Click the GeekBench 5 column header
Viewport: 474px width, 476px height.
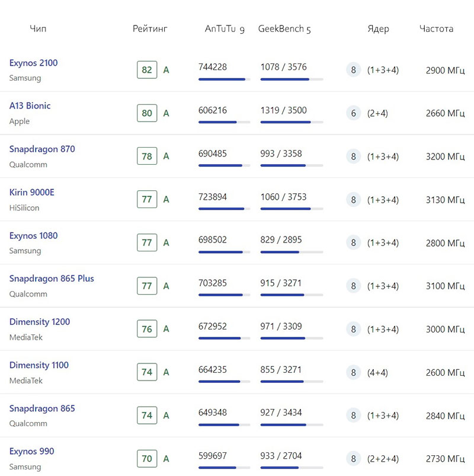[x=284, y=29]
